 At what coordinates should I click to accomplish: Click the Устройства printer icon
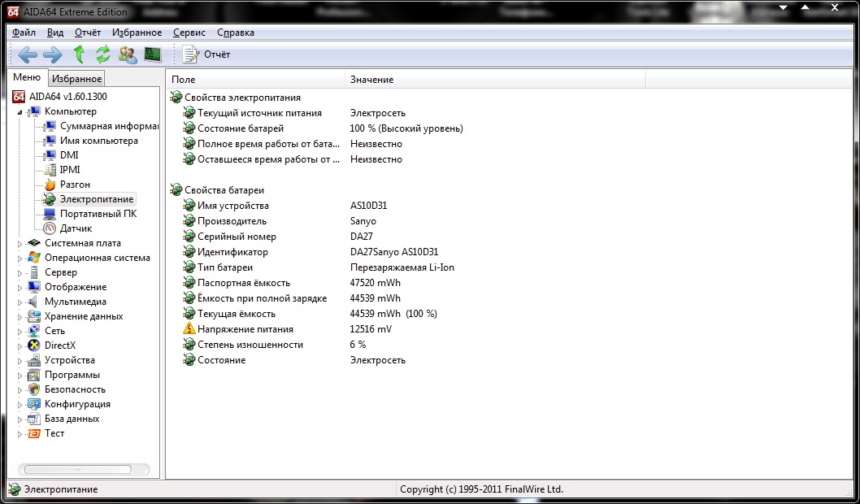[34, 360]
